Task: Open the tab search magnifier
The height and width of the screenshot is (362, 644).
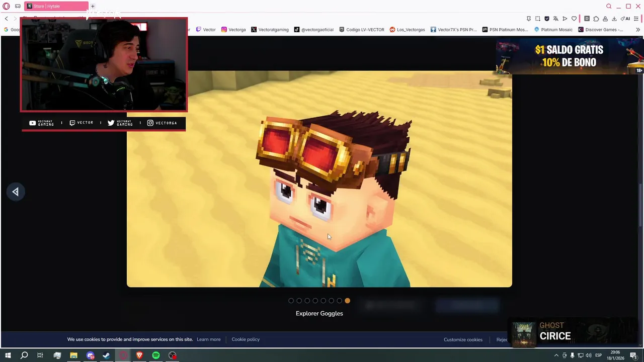Action: pyautogui.click(x=609, y=6)
